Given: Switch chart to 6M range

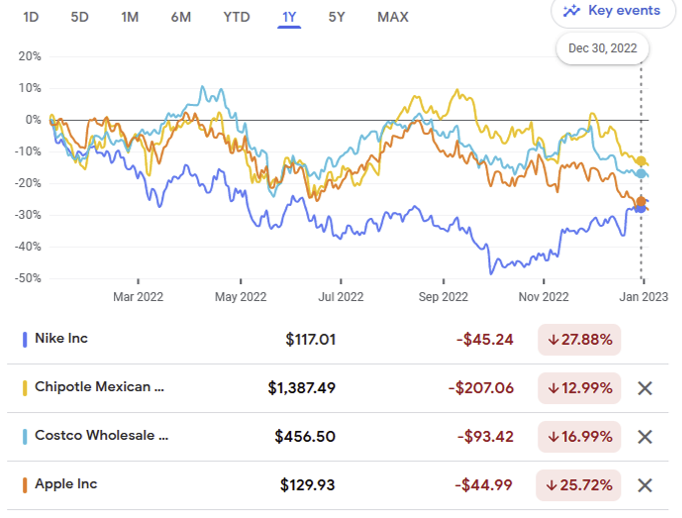Looking at the screenshot, I should click(181, 17).
